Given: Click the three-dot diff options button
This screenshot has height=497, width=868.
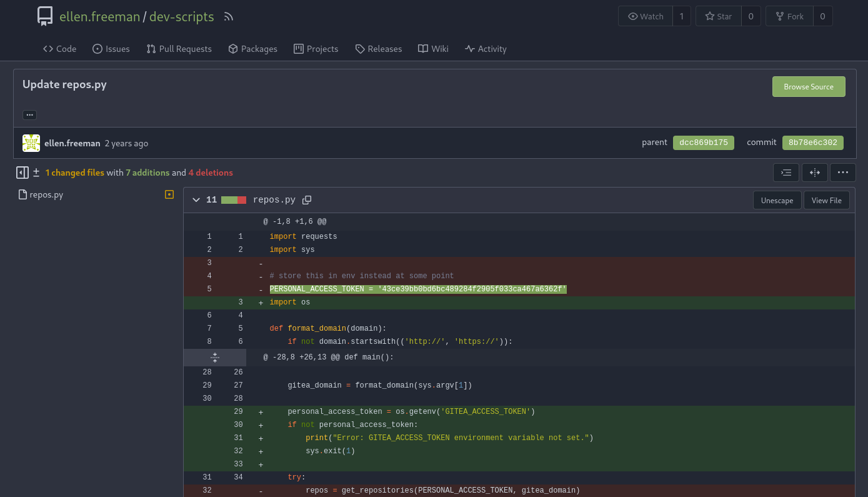Looking at the screenshot, I should [843, 173].
